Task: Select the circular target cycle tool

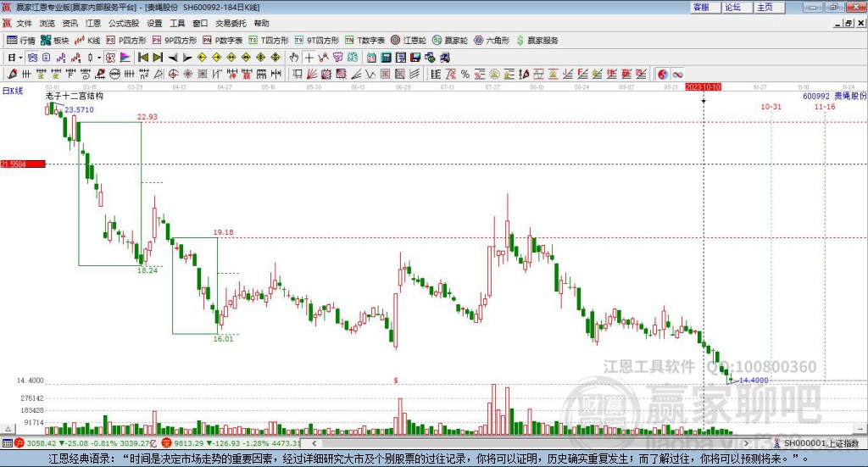Action: (173, 74)
